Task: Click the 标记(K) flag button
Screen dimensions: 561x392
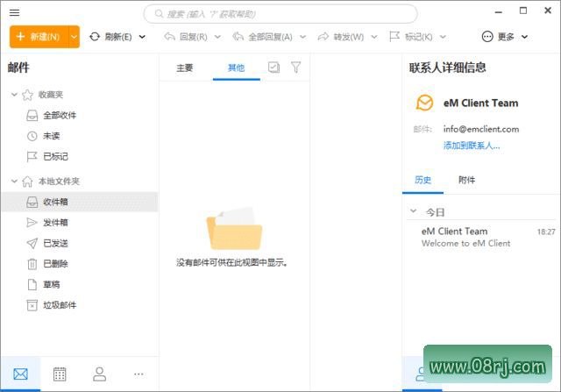Action: [411, 37]
